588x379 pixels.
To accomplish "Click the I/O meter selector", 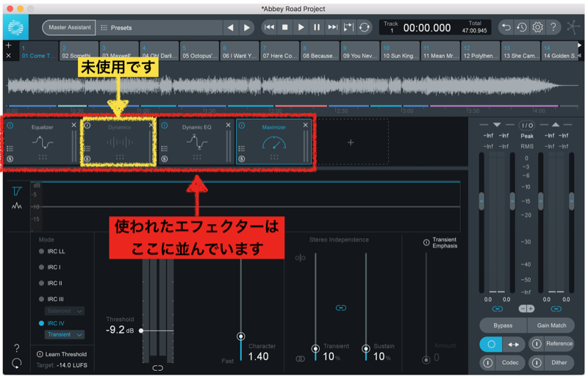I will (527, 125).
